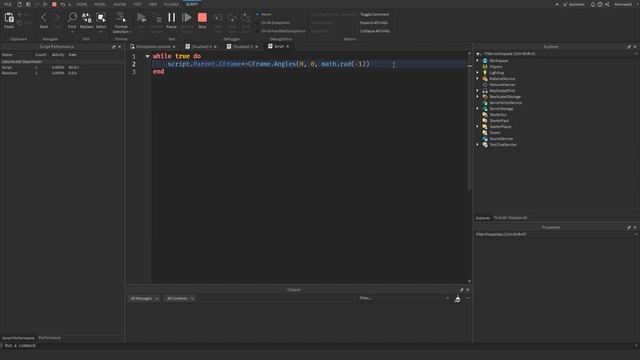Click the ServerStorage icon in Explorer
Screen dimensions: 640x360
pos(485,109)
